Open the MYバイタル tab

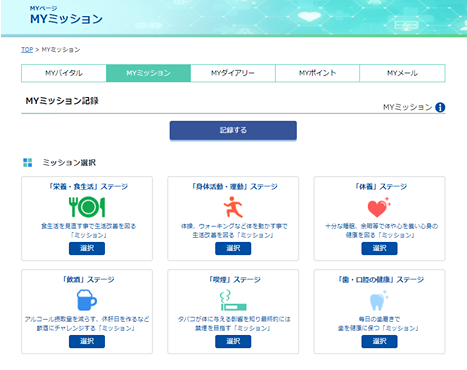64,73
